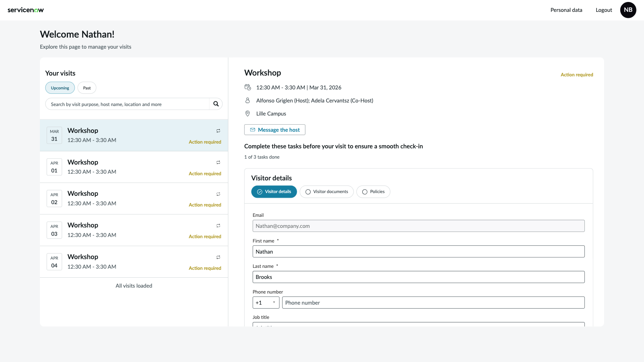Click the location pin icon next to Lille Campus
The image size is (644, 362).
point(248,114)
